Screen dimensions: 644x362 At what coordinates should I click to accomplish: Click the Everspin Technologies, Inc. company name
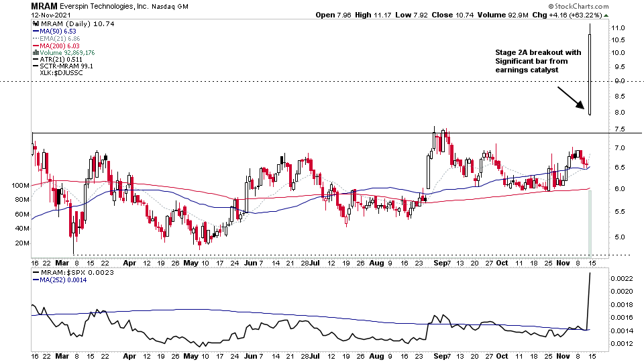105,7
